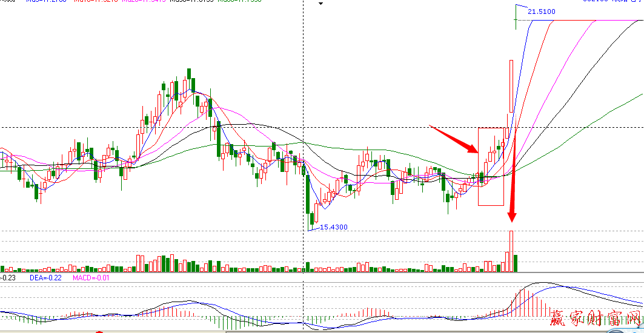Screen dimensions: 644x333
Task: Click the vertical red arrow pointing down at volume
Action: click(x=513, y=182)
